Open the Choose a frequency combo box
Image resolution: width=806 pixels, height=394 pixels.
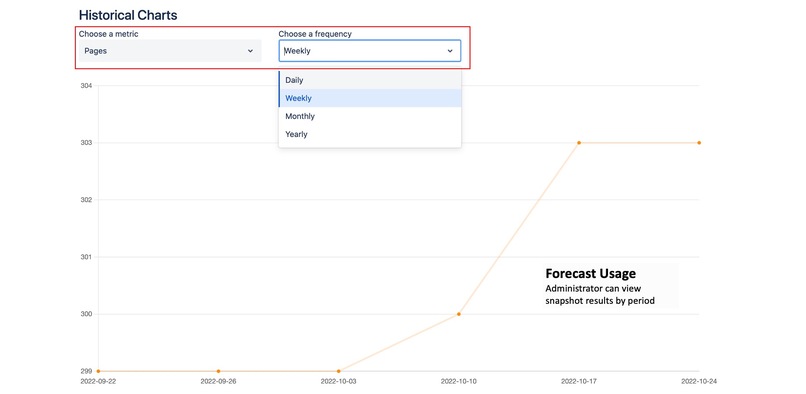[x=370, y=51]
